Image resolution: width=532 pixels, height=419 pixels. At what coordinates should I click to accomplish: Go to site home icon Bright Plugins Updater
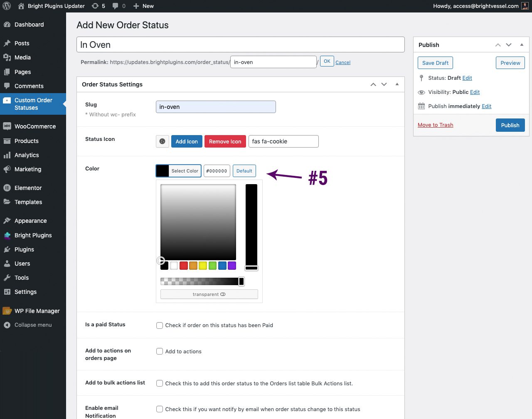[21, 6]
